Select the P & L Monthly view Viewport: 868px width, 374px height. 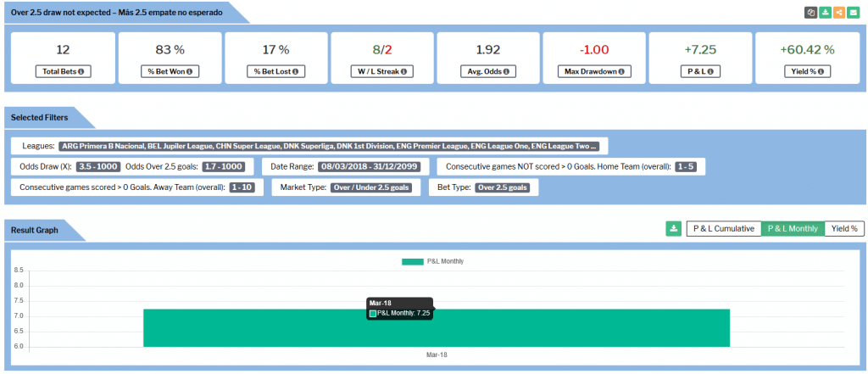click(x=793, y=228)
